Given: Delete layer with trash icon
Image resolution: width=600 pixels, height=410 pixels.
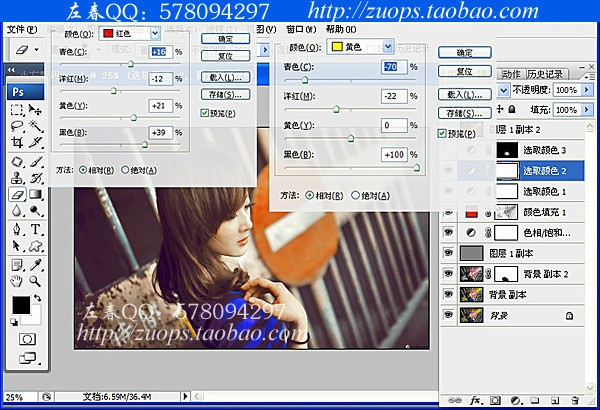Looking at the screenshot, I should pyautogui.click(x=575, y=400).
